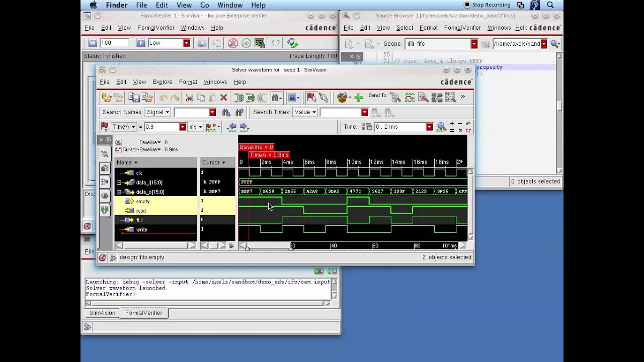The image size is (644, 362).
Task: Click the next edge blue arrow
Action: click(x=244, y=127)
